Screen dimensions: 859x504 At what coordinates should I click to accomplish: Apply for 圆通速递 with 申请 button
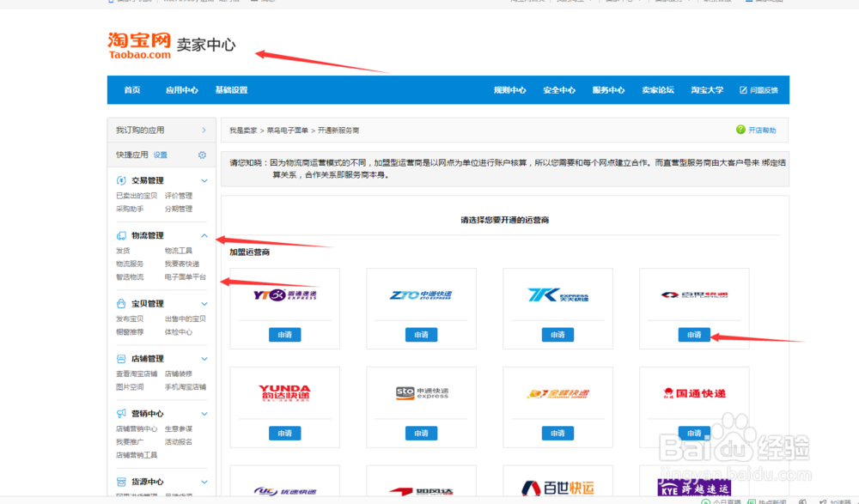tap(285, 335)
